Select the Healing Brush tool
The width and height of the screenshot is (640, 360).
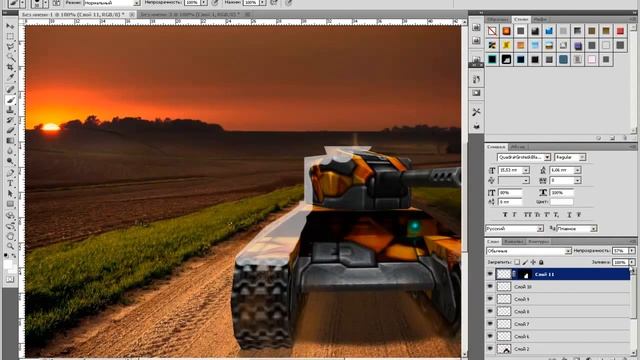[x=10, y=89]
